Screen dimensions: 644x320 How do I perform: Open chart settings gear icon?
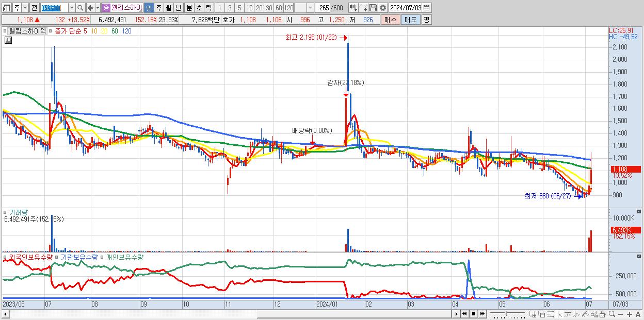(383, 8)
